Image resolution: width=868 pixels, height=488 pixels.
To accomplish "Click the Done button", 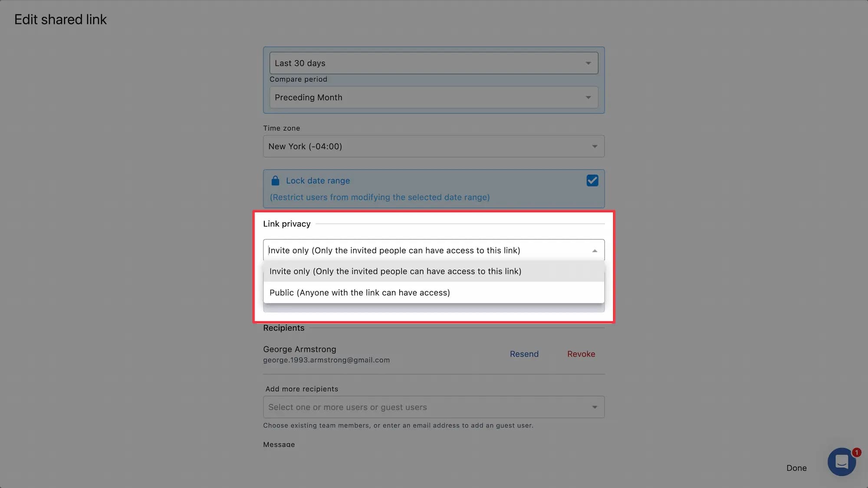I will point(796,468).
